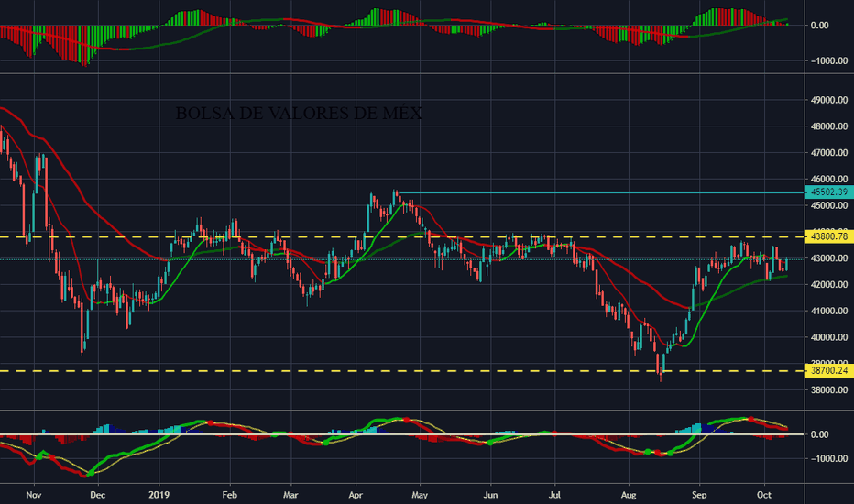Click the 45502.39 cyan price label
The height and width of the screenshot is (504, 854).
tap(829, 192)
